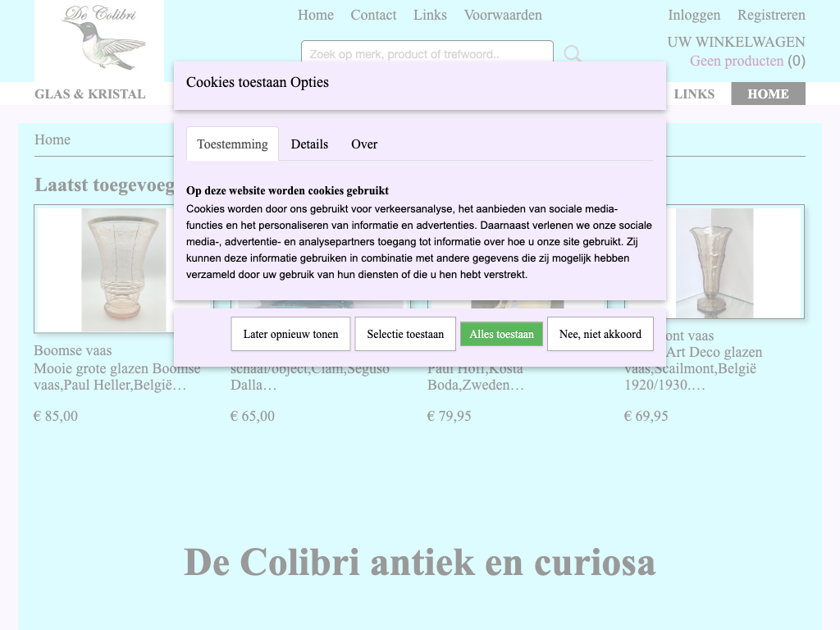Select the Glas & Kristal category menu
This screenshot has width=840, height=630.
(90, 94)
